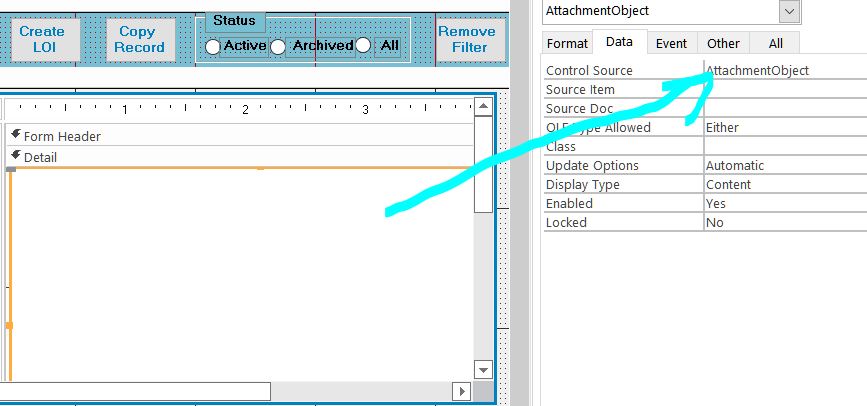Change the Display Type value Content
The height and width of the screenshot is (406, 867).
[x=785, y=184]
